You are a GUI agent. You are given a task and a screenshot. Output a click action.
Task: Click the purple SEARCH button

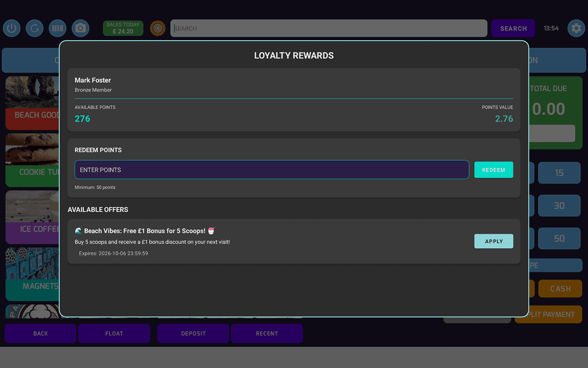(x=513, y=28)
